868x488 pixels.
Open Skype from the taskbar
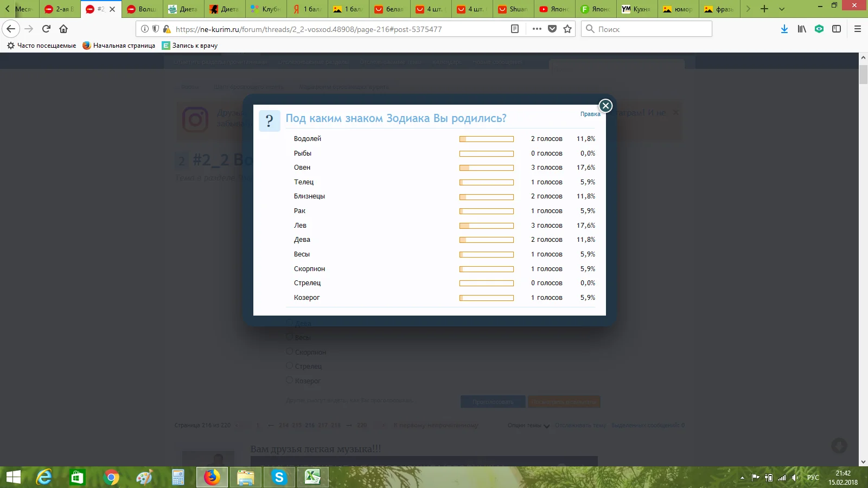click(x=279, y=477)
